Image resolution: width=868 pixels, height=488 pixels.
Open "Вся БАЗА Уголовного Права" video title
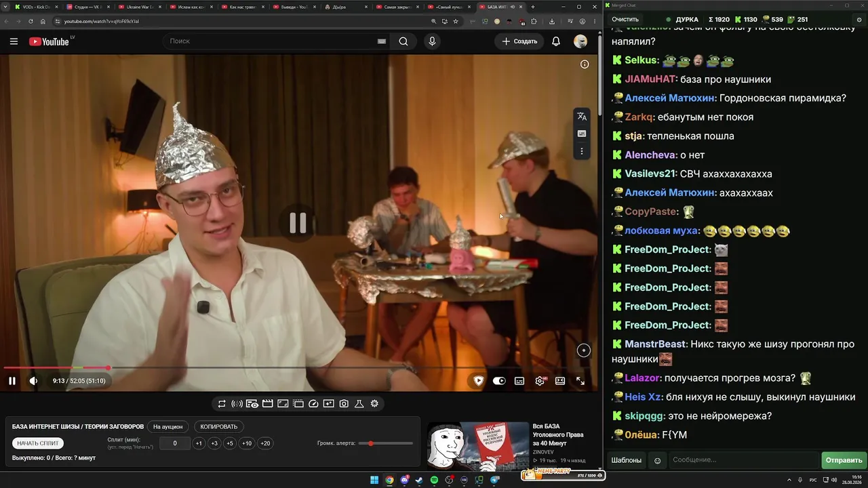pos(558,434)
